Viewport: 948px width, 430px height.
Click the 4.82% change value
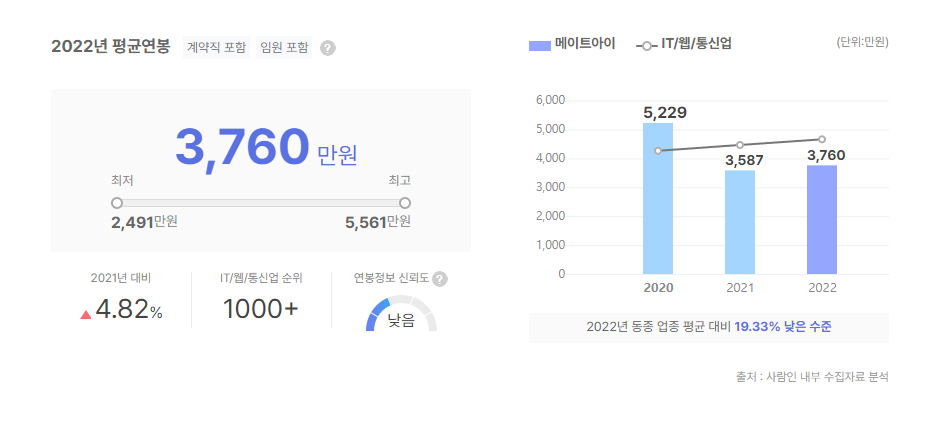coord(129,311)
